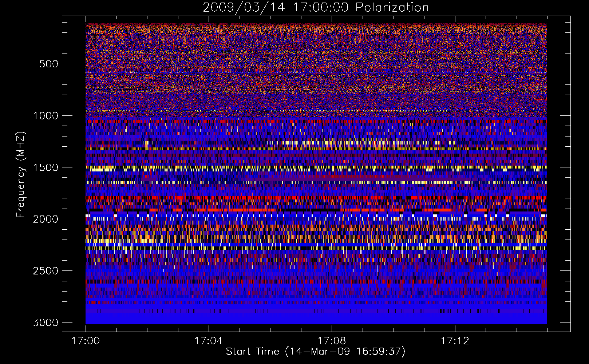Click the solid blue band near 3000 MHz
589x364 pixels.
click(316, 319)
